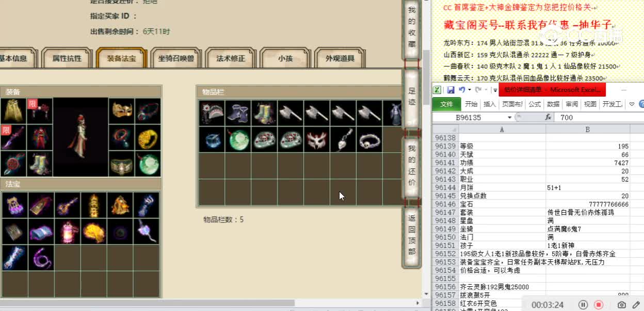The height and width of the screenshot is (311, 644).
Task: Select the green orb in inventory
Action: (238, 139)
